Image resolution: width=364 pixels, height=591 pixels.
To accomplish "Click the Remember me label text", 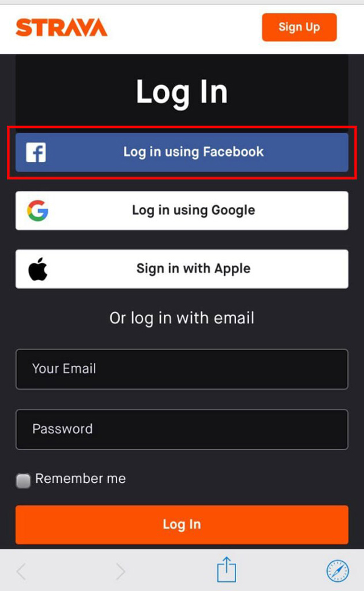I will [80, 479].
